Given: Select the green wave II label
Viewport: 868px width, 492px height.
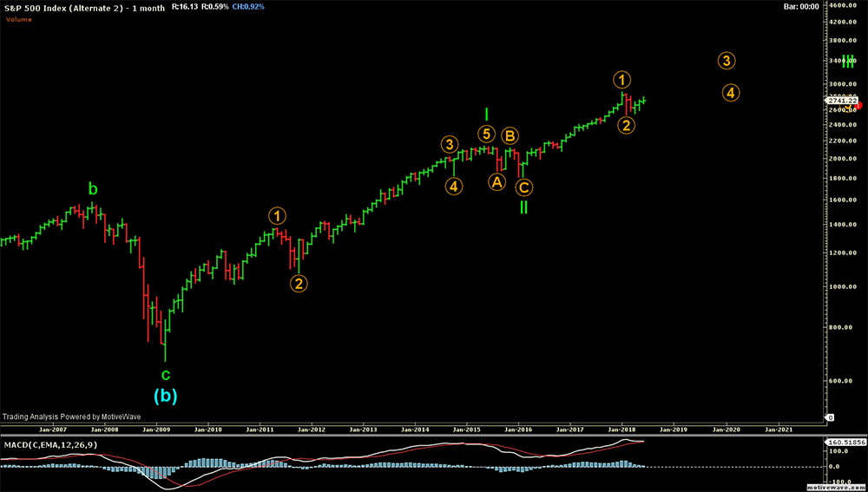Looking at the screenshot, I should 523,208.
